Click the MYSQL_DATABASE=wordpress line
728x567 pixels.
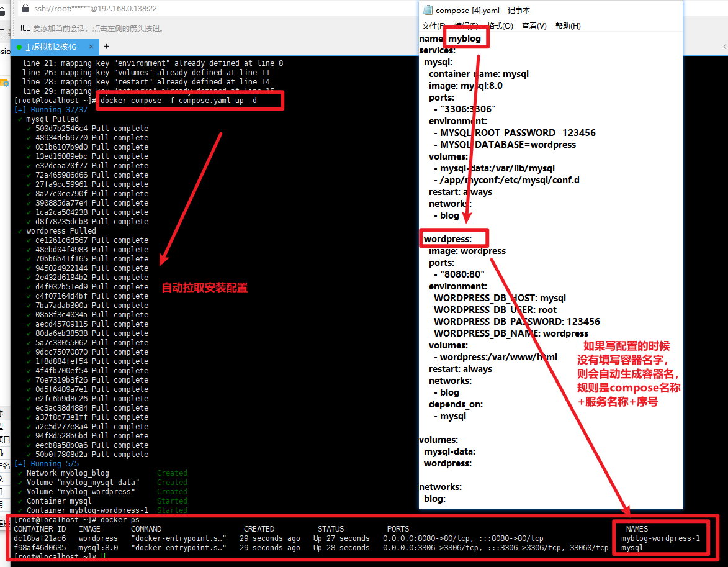click(505, 145)
